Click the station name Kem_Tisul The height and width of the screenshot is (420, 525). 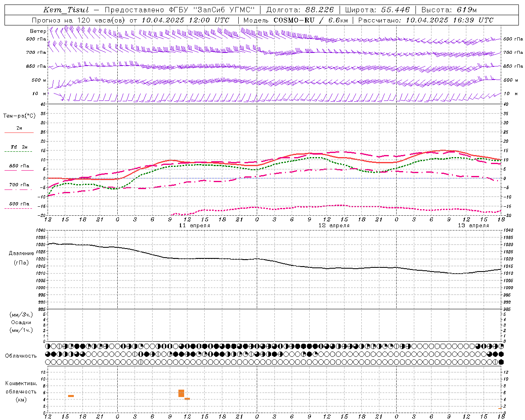coord(66,10)
